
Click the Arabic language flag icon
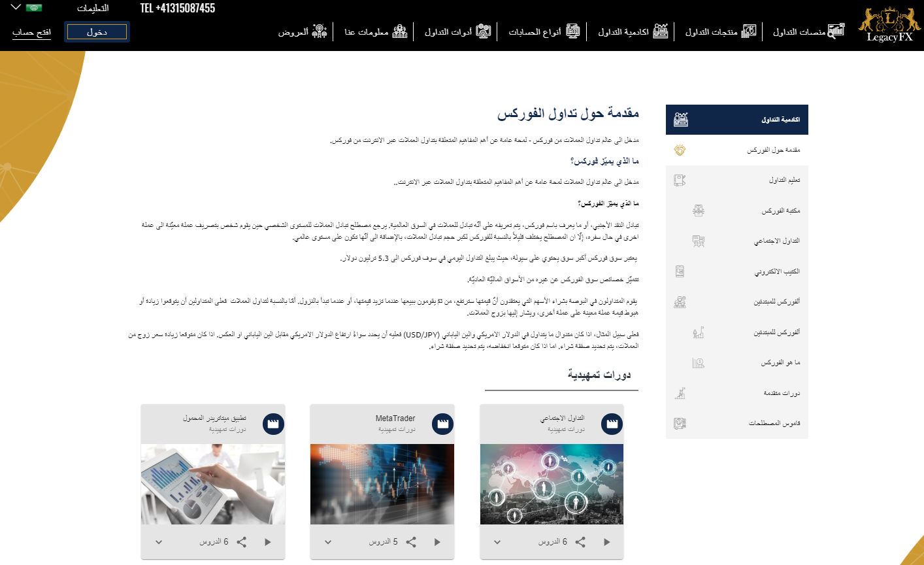click(x=34, y=8)
